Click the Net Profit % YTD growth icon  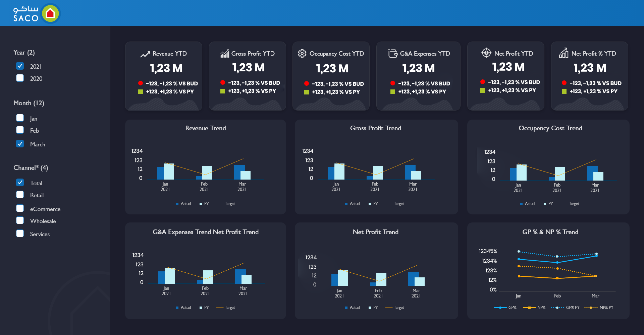[x=563, y=53]
